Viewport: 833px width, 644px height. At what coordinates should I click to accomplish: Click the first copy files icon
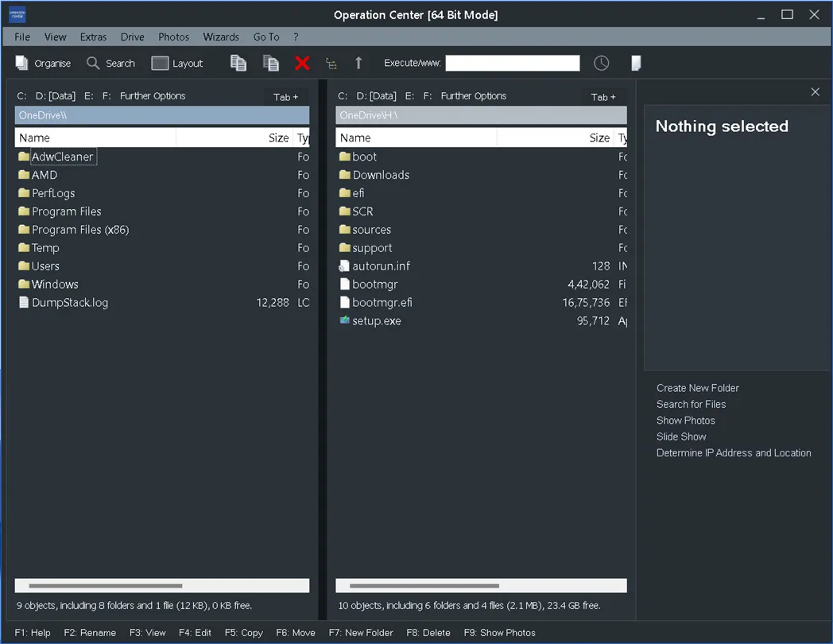[x=238, y=63]
